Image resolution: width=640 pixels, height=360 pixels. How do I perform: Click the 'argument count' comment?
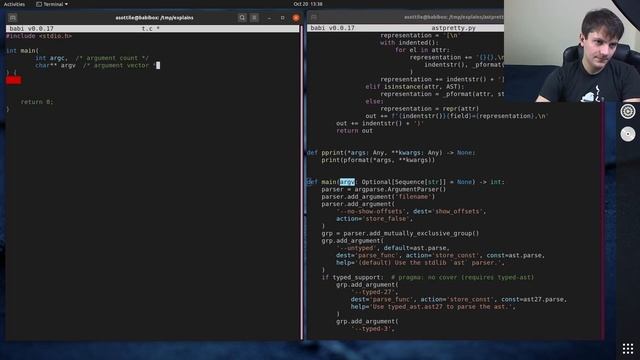[x=112, y=58]
